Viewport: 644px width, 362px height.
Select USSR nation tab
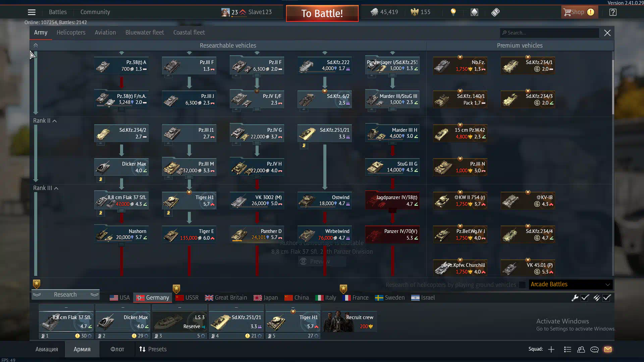coord(187,298)
